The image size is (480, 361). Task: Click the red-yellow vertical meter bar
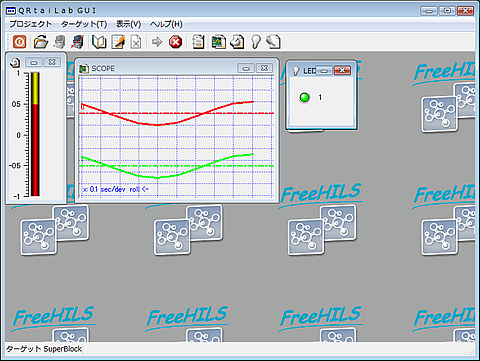[x=35, y=134]
